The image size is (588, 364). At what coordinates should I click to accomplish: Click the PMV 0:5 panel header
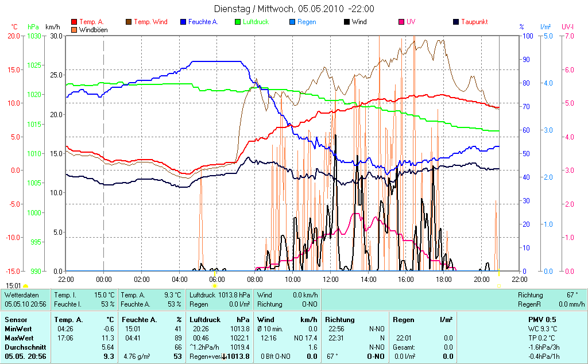click(x=541, y=319)
